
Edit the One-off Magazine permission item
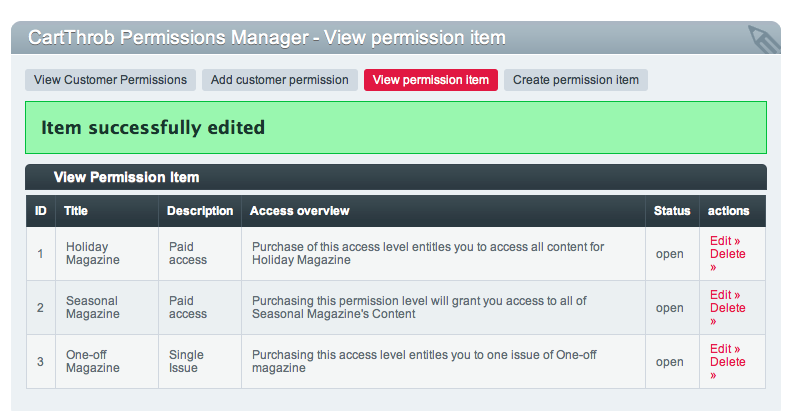725,349
